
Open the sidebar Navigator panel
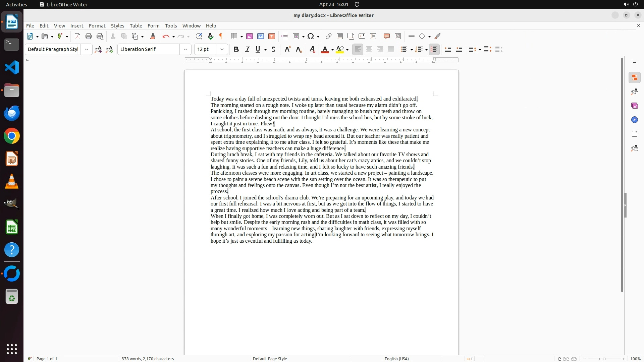point(634,120)
